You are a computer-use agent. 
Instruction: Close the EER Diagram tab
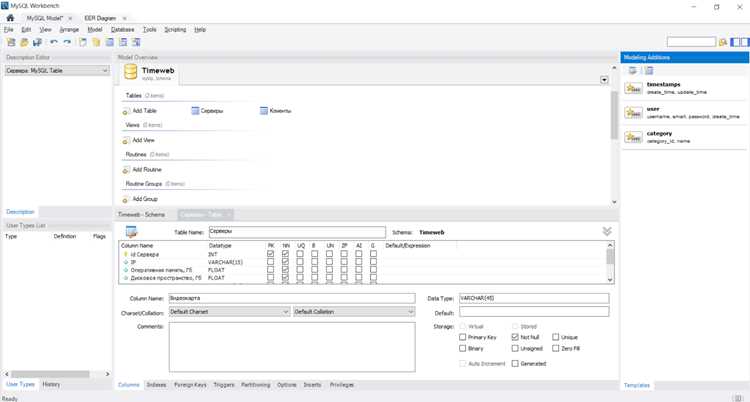tap(124, 18)
